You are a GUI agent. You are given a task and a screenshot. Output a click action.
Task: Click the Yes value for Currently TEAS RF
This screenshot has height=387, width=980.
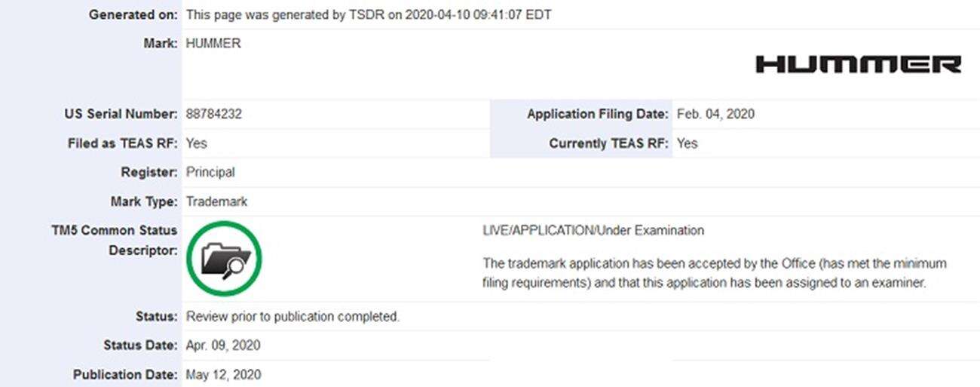pos(687,143)
